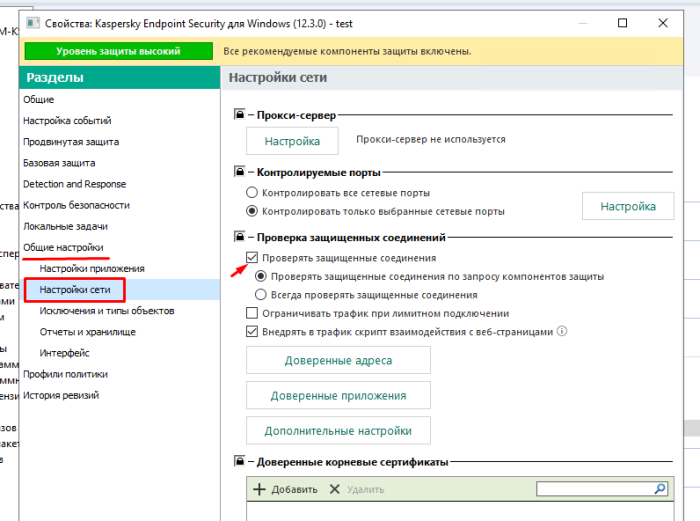Image resolution: width=700 pixels, height=521 pixels.
Task: Toggle the lock icon beside Прокси-сервер
Action: pos(240,115)
